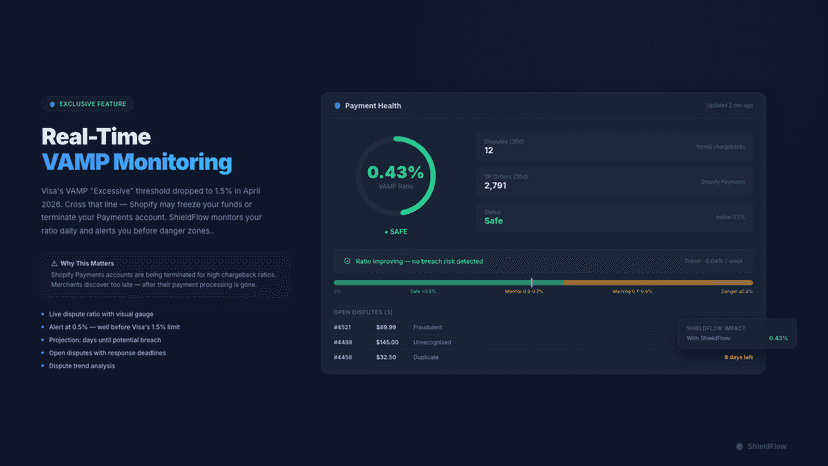Click the ShieldFlow Impact card
This screenshot has width=828, height=466.
pyautogui.click(x=737, y=333)
